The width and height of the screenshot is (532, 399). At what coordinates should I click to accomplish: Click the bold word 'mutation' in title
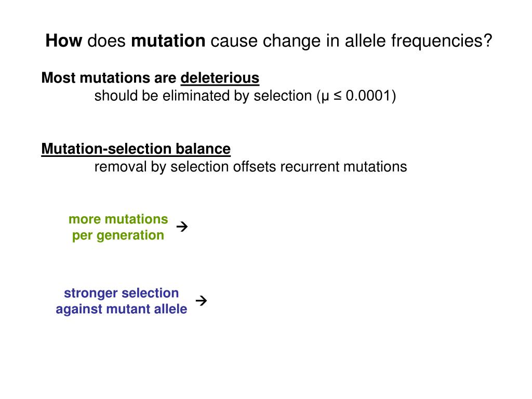[168, 41]
